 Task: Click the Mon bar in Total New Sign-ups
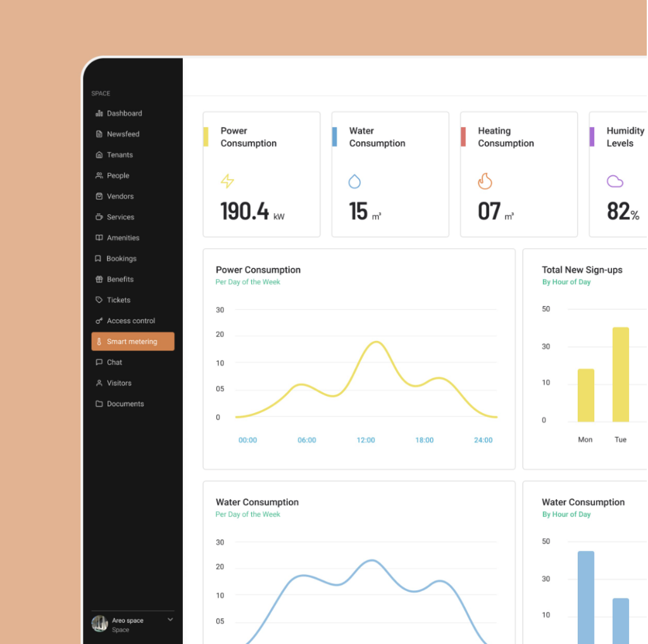click(x=585, y=395)
